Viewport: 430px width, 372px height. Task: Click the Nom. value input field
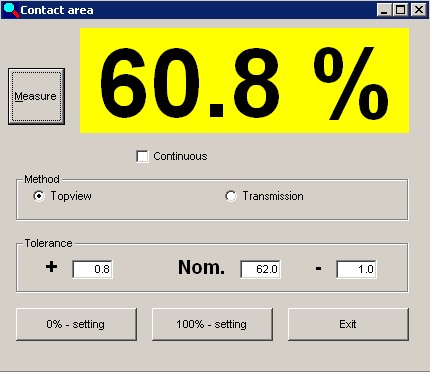click(260, 269)
